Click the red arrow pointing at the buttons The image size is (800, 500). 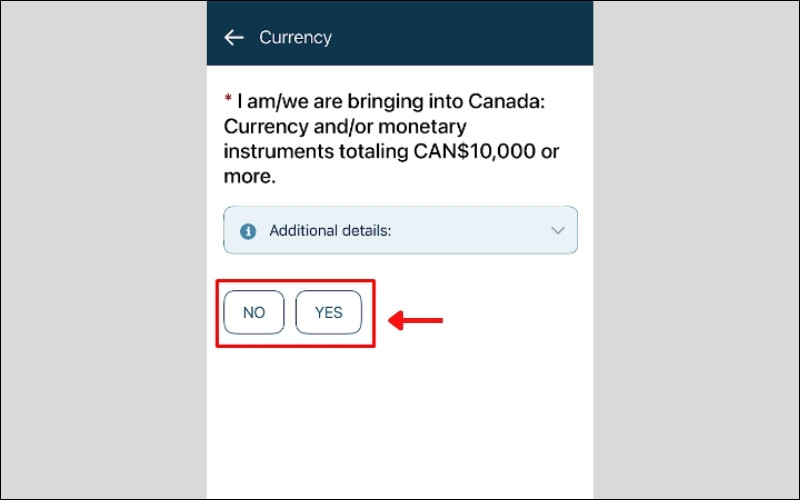(415, 320)
